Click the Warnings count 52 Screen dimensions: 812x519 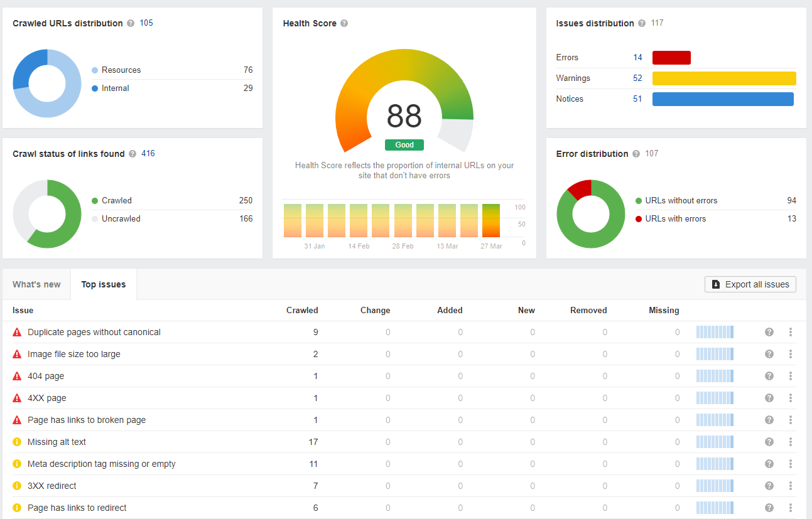637,78
